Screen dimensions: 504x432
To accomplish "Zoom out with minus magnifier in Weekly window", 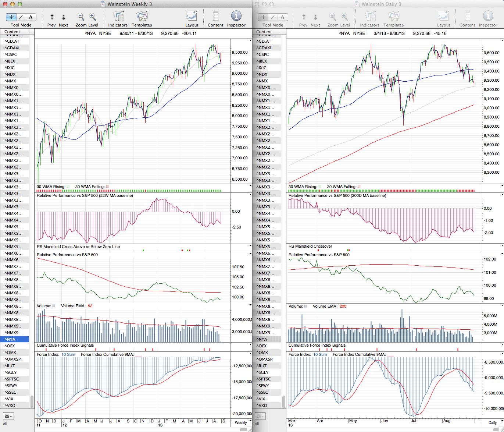I will point(81,17).
